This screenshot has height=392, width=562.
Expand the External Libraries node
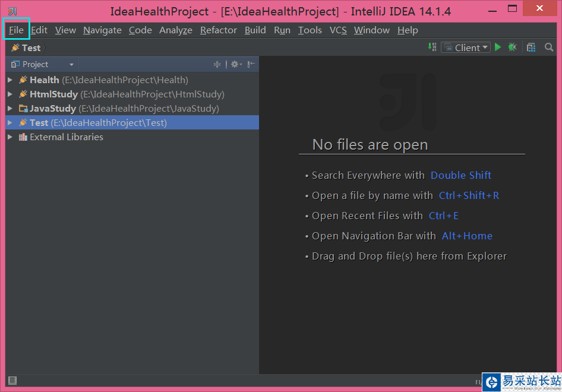click(x=10, y=137)
